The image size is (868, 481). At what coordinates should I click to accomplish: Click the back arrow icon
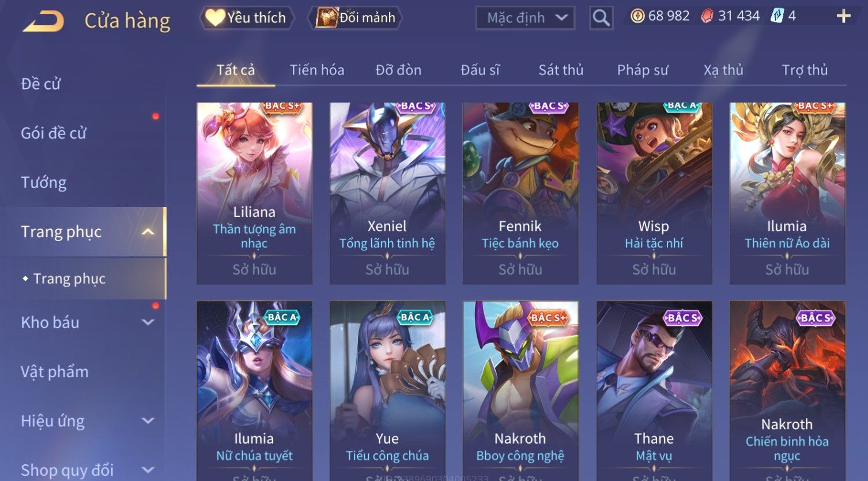coord(44,21)
